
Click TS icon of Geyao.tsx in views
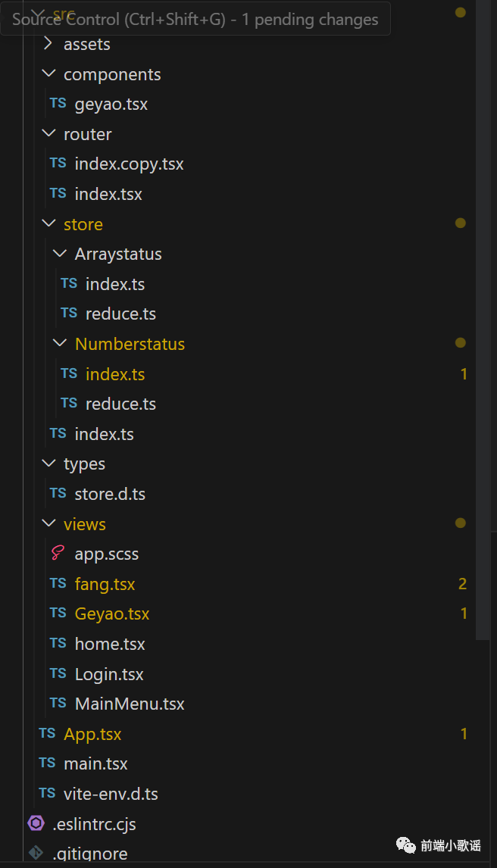58,614
